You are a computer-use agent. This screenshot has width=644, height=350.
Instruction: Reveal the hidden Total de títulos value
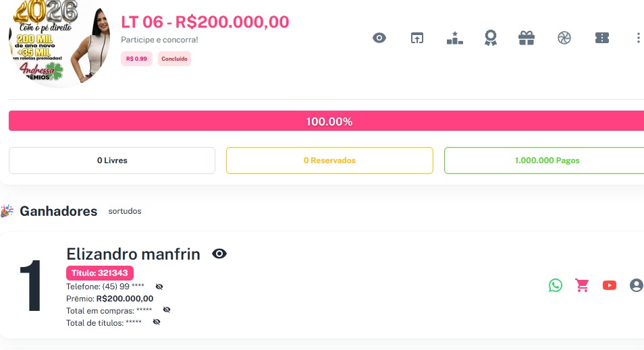(157, 322)
